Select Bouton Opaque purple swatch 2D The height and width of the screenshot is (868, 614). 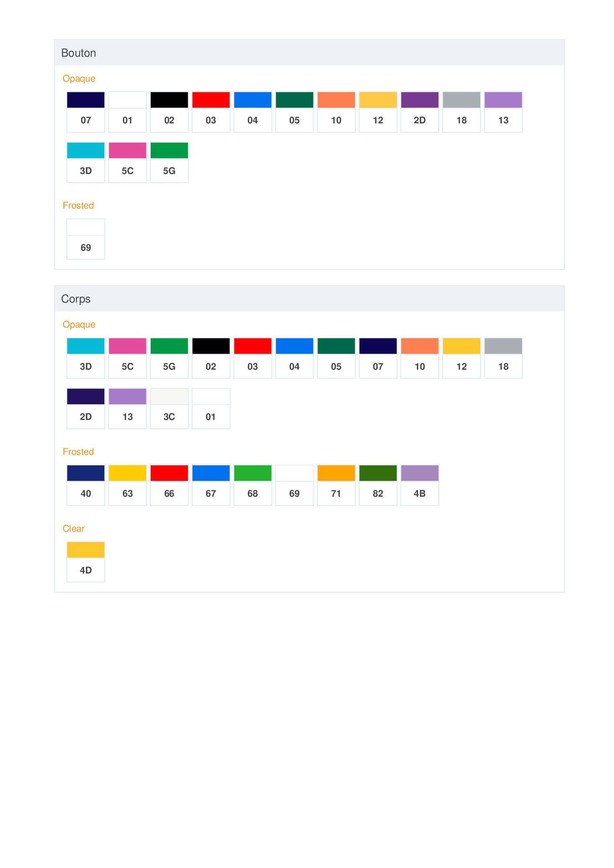pyautogui.click(x=420, y=112)
